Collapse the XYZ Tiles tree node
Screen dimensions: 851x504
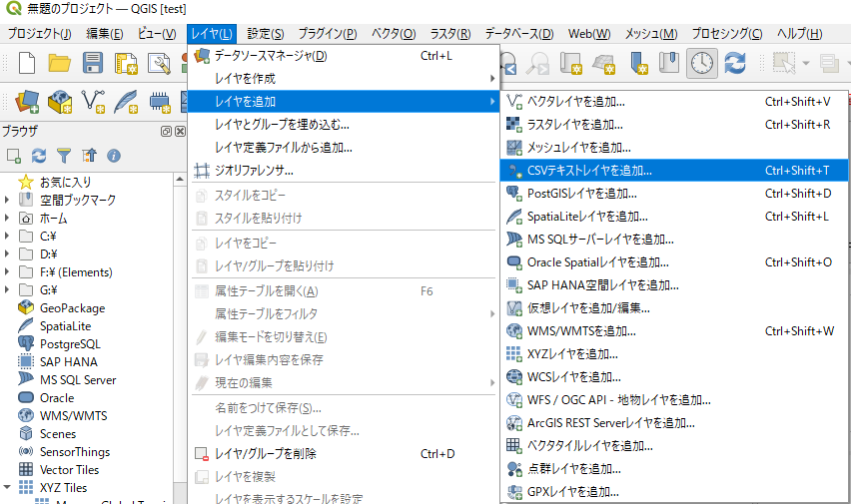pos(8,488)
